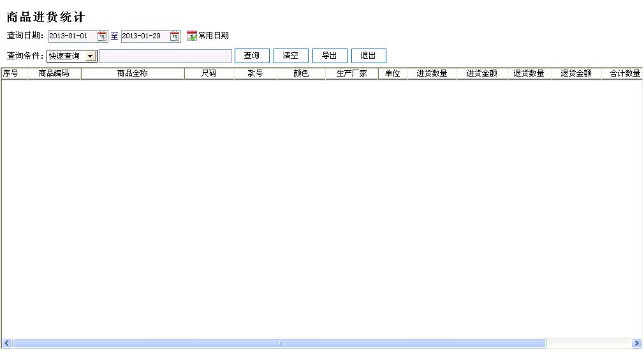This screenshot has width=644, height=353.
Task: Sort by 商品全称 column header
Action: click(133, 73)
